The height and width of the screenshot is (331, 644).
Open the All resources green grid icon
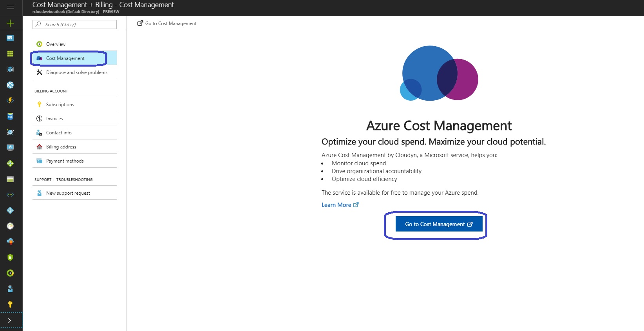10,54
